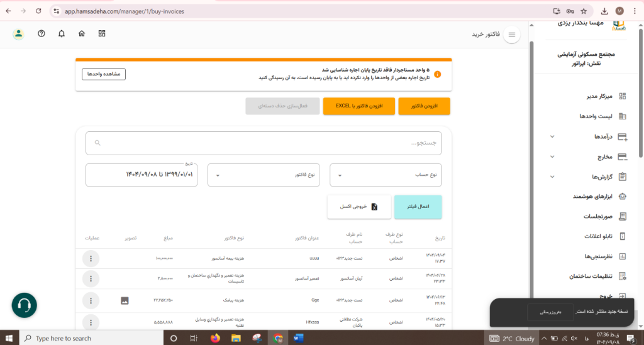
Task: Open actions menu for the Hfxsss invoice row
Action: pos(91,322)
